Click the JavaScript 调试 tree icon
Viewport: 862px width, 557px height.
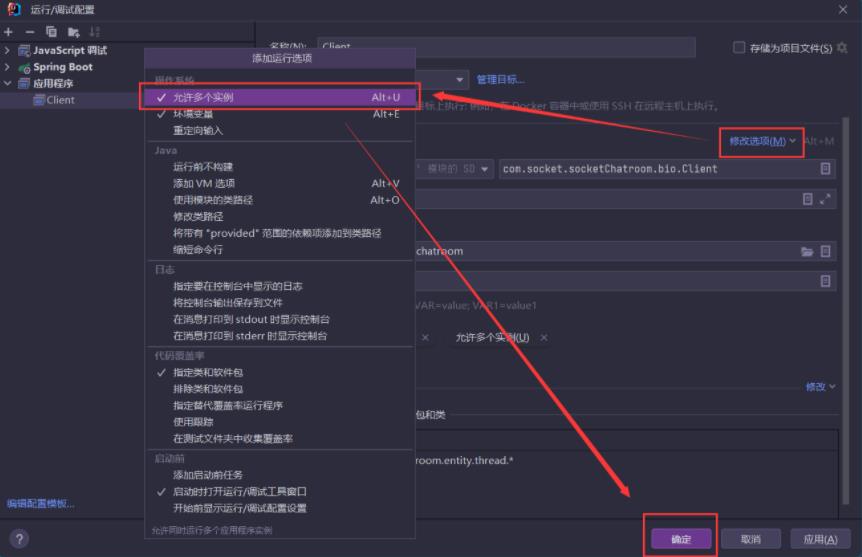(24, 51)
